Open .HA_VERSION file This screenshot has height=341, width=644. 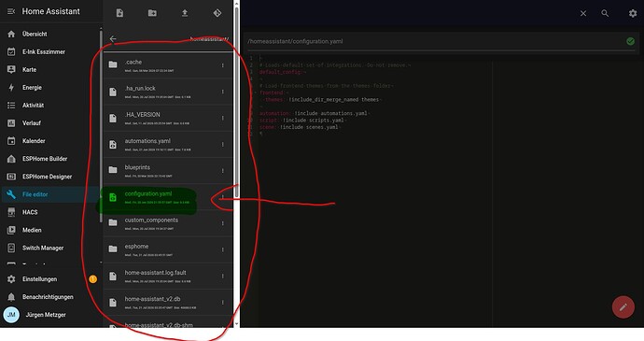point(168,118)
